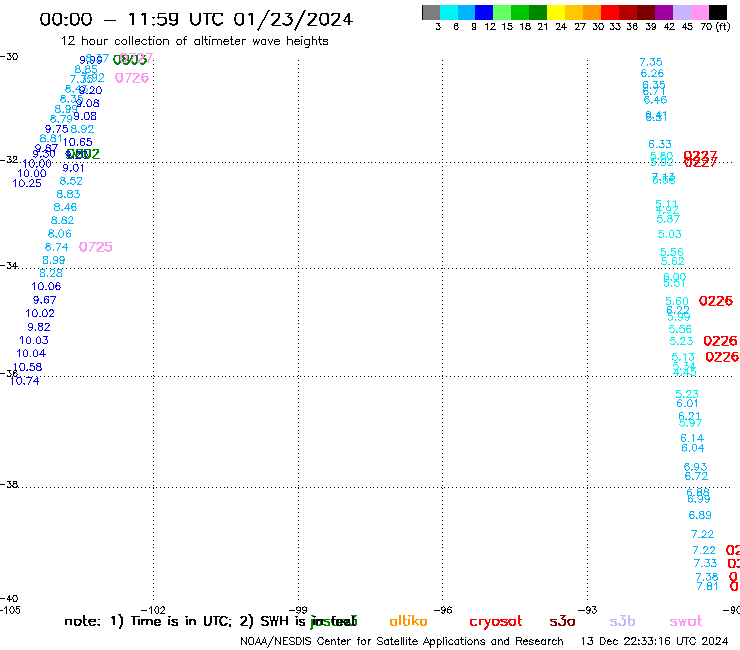Click the 'cryosat' satellite legend label
The height and width of the screenshot is (650, 740).
click(x=496, y=622)
